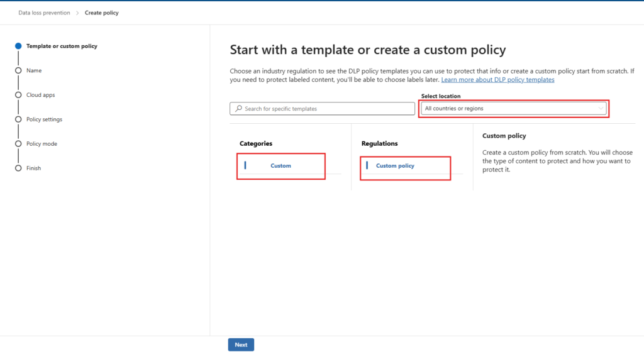
Task: Click the Finish step circle indicator
Action: pyautogui.click(x=18, y=168)
